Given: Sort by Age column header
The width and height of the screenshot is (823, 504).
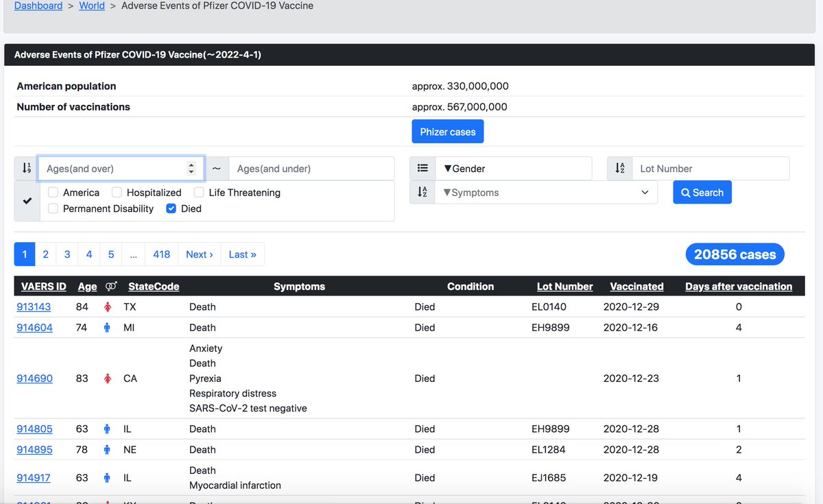Looking at the screenshot, I should tap(88, 287).
